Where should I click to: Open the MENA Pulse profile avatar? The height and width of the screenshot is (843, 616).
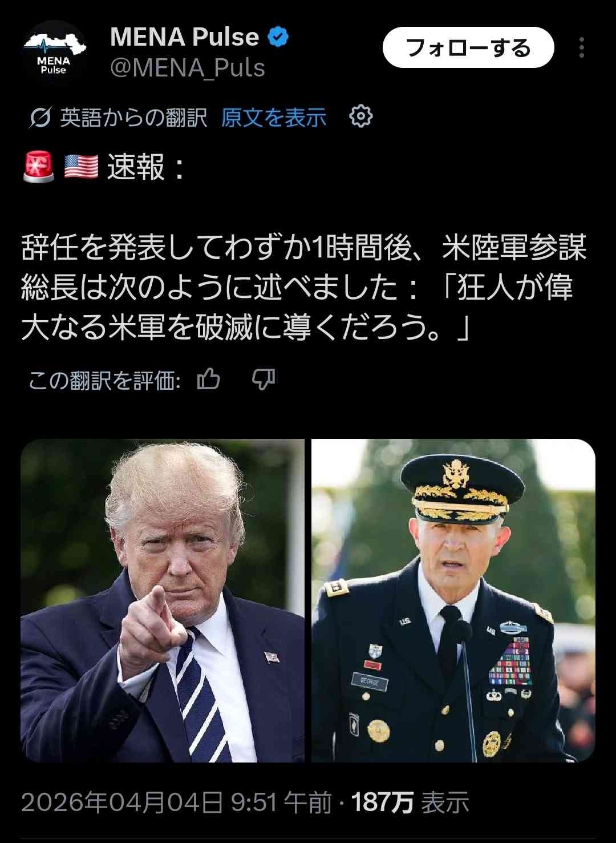coord(54,53)
